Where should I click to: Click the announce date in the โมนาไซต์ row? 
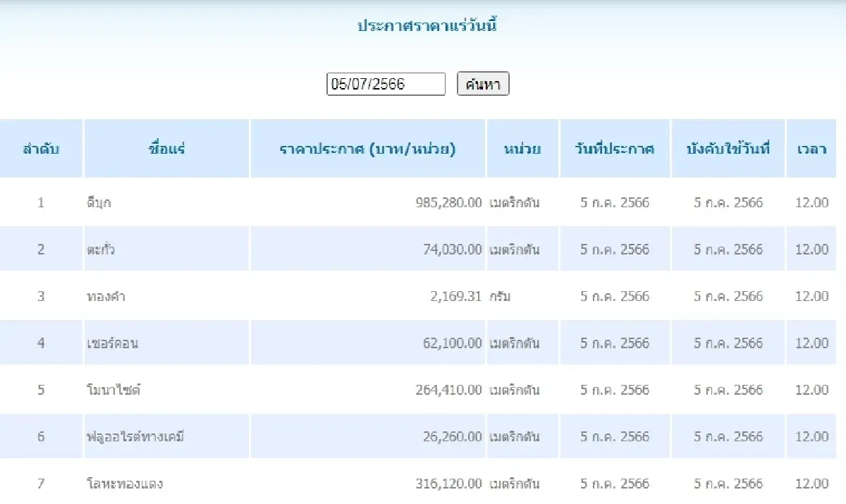pos(615,390)
